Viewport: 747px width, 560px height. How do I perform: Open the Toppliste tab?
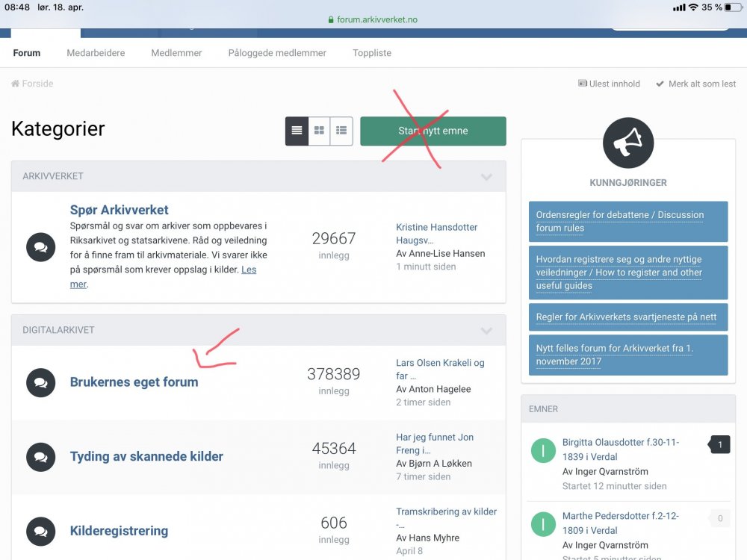pyautogui.click(x=372, y=53)
